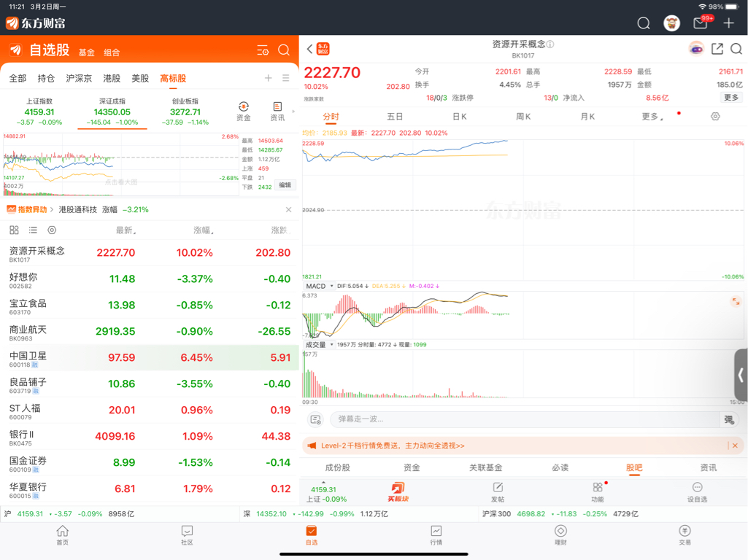Open the 华夏银行 stock row
Screen dimensions: 748x560
[x=150, y=489]
